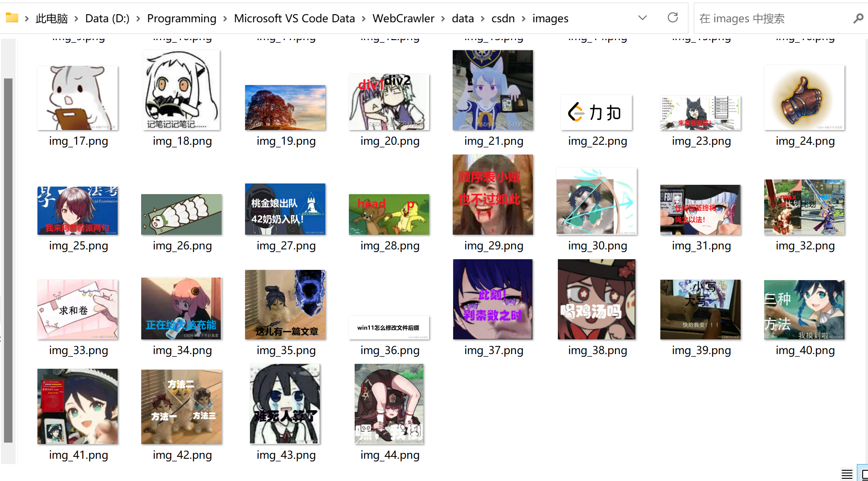
Task: Navigate to 此电脑 breadcrumb
Action: tap(52, 18)
